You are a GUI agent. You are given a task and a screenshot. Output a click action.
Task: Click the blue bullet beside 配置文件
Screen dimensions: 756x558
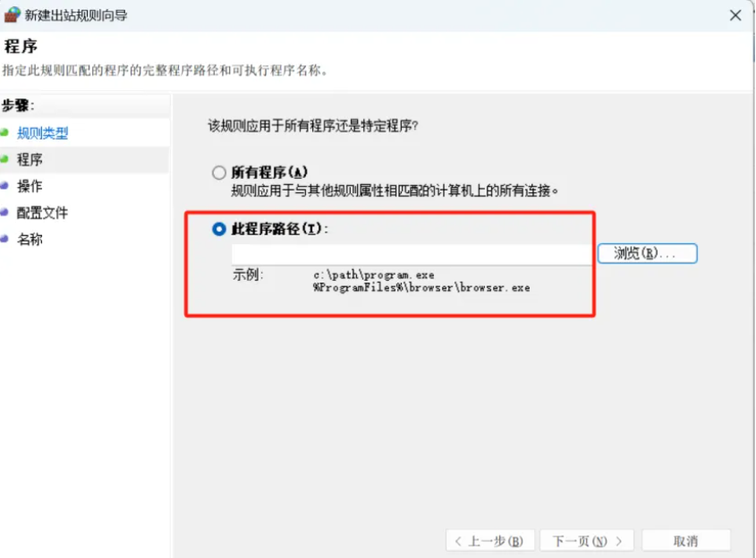[x=4, y=213]
